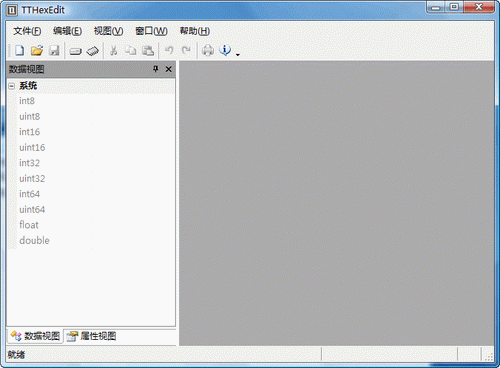Print with the printer icon
Screen dimensions: 500x368
click(x=208, y=50)
